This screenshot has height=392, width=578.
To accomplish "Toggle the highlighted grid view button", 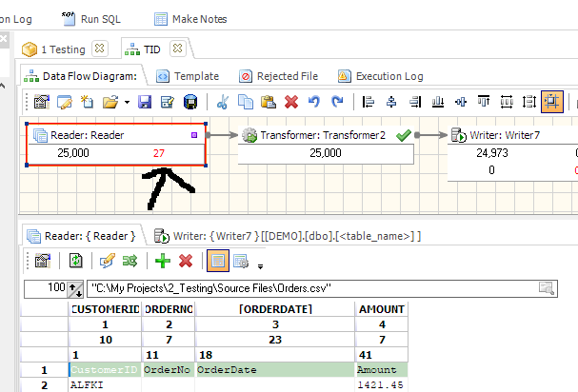I will pyautogui.click(x=218, y=261).
